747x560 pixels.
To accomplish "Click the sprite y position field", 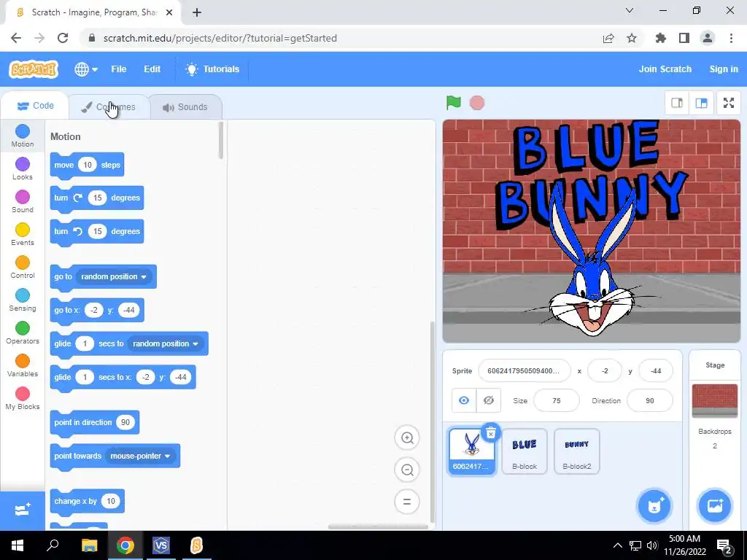I will [x=656, y=371].
